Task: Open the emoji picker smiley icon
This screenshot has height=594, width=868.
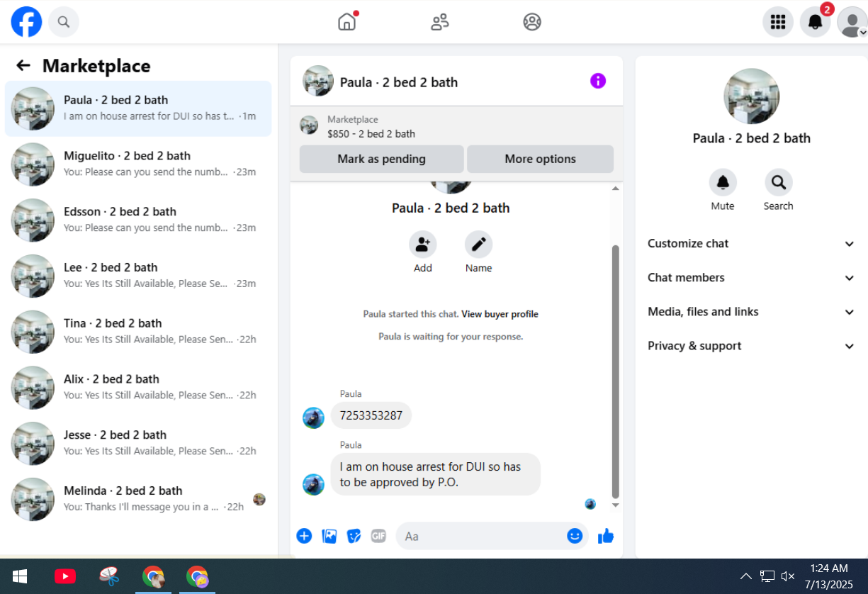Action: tap(575, 536)
